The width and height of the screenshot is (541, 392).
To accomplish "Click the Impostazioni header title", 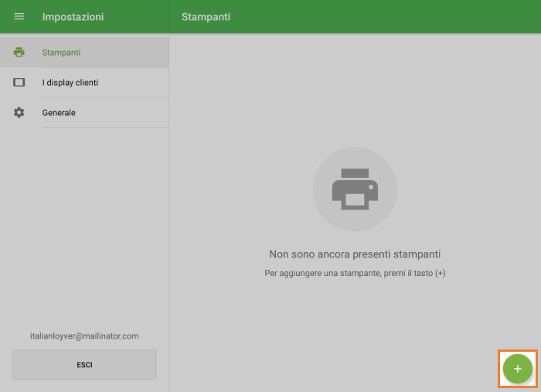I will coord(73,17).
